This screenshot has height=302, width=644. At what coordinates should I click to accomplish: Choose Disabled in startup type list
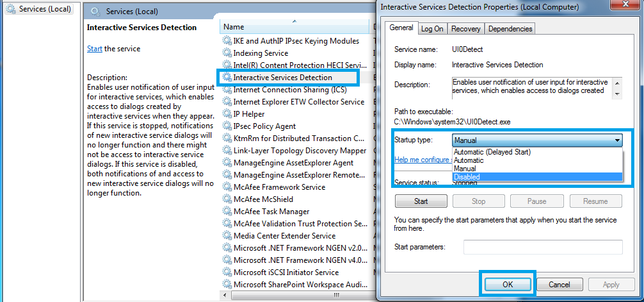point(538,177)
